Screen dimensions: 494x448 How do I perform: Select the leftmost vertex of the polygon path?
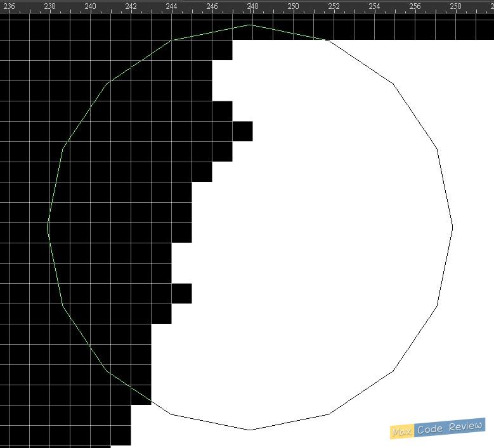pyautogui.click(x=48, y=227)
